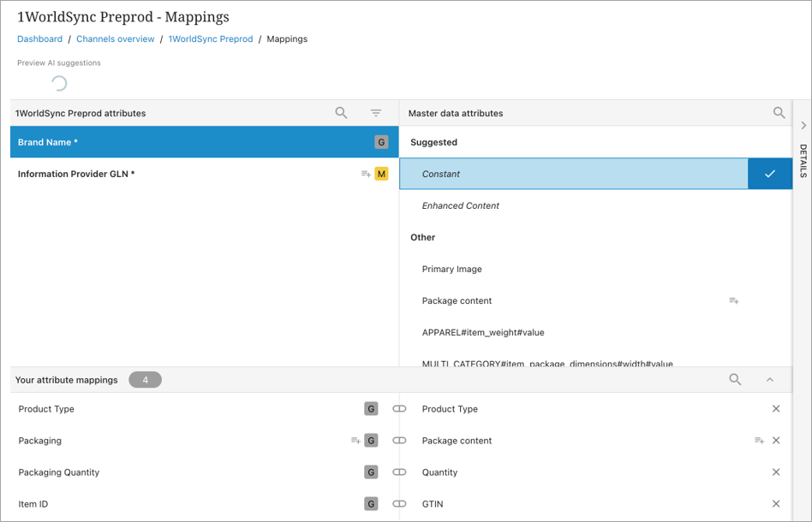Screen dimensions: 812x522
Task: Choose the Primary Image master data attribute
Action: [451, 269]
